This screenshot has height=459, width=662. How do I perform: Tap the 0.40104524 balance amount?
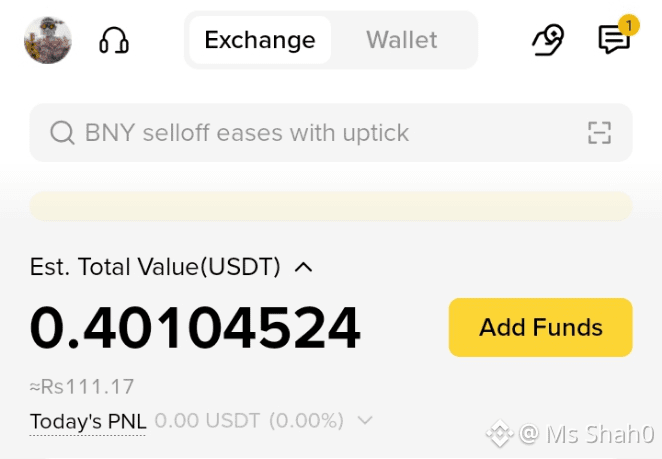pos(195,328)
